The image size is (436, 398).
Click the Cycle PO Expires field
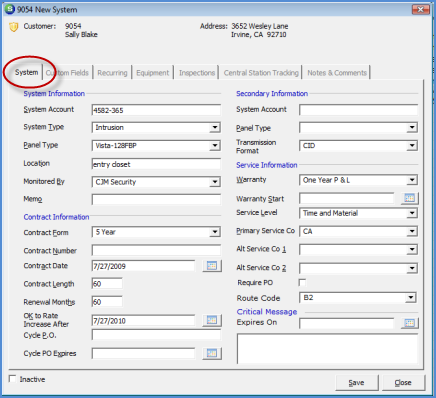coord(143,353)
